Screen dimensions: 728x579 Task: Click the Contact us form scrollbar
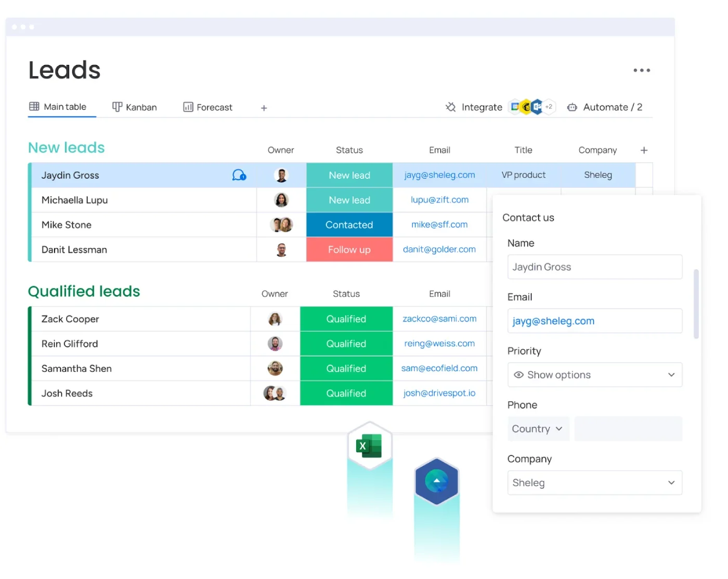[x=696, y=304]
